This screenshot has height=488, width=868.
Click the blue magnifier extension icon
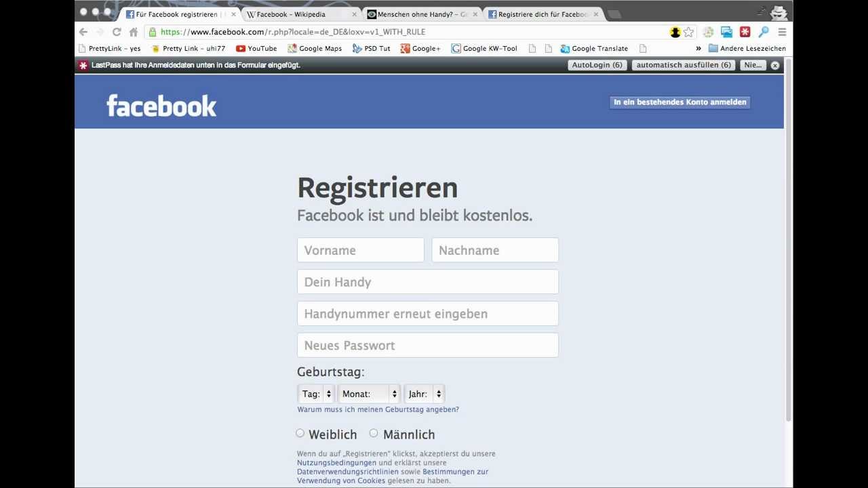pyautogui.click(x=764, y=32)
